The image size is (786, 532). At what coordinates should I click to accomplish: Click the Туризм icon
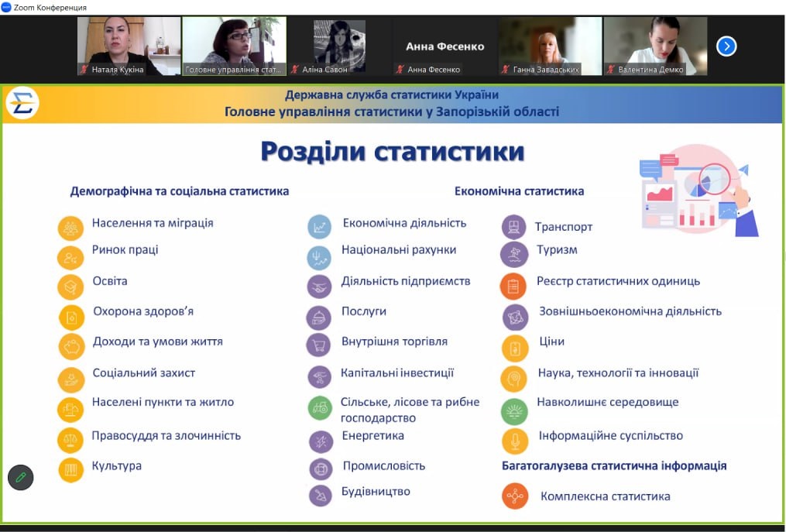click(514, 254)
